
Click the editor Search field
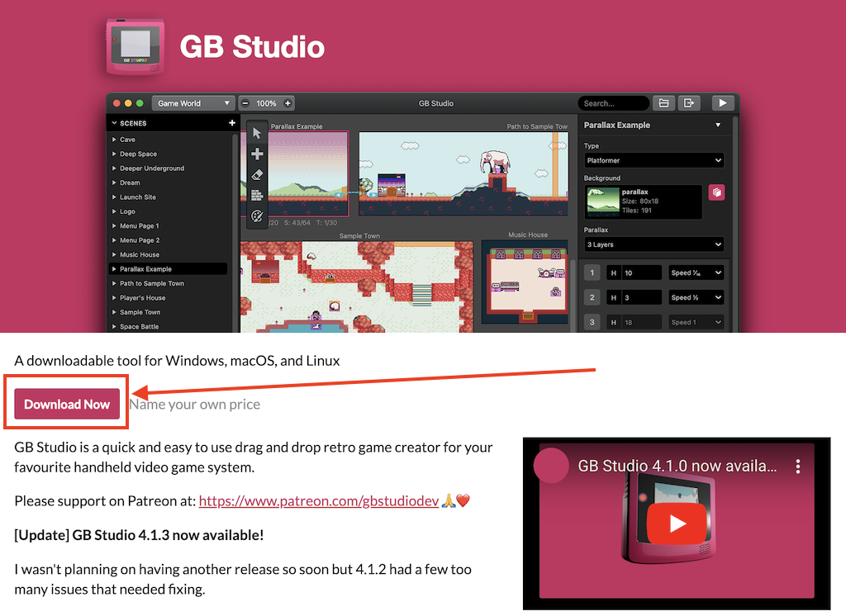click(613, 103)
